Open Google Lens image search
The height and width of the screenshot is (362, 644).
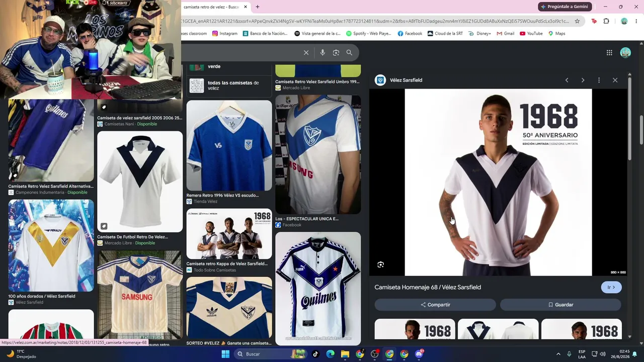[x=336, y=53]
